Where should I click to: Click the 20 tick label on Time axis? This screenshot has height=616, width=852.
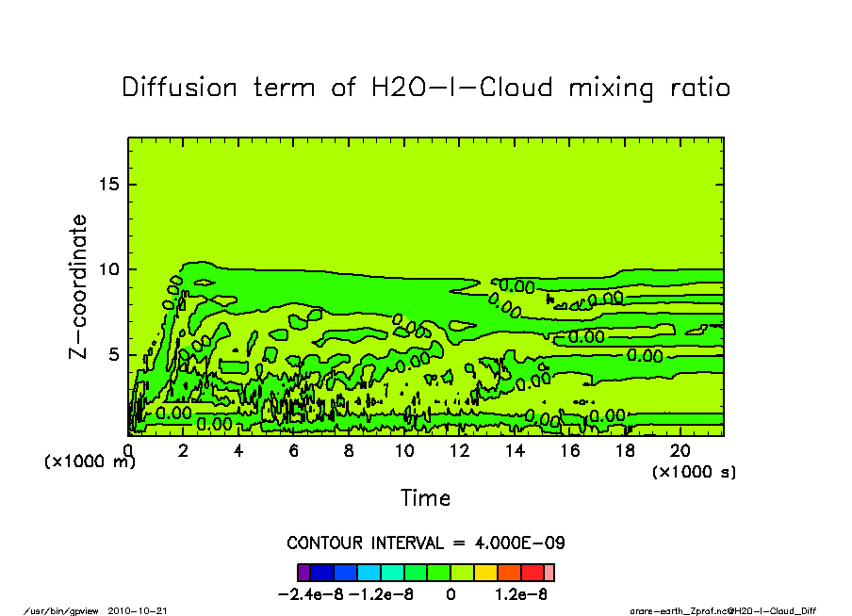pyautogui.click(x=680, y=451)
